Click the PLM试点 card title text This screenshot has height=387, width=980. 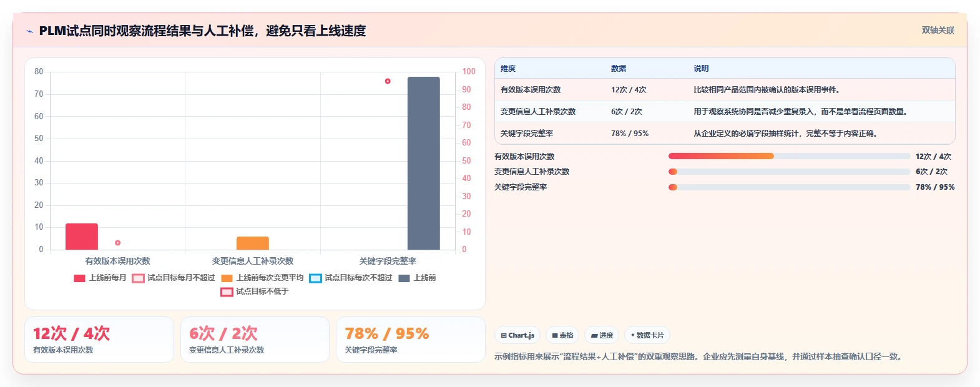click(202, 31)
